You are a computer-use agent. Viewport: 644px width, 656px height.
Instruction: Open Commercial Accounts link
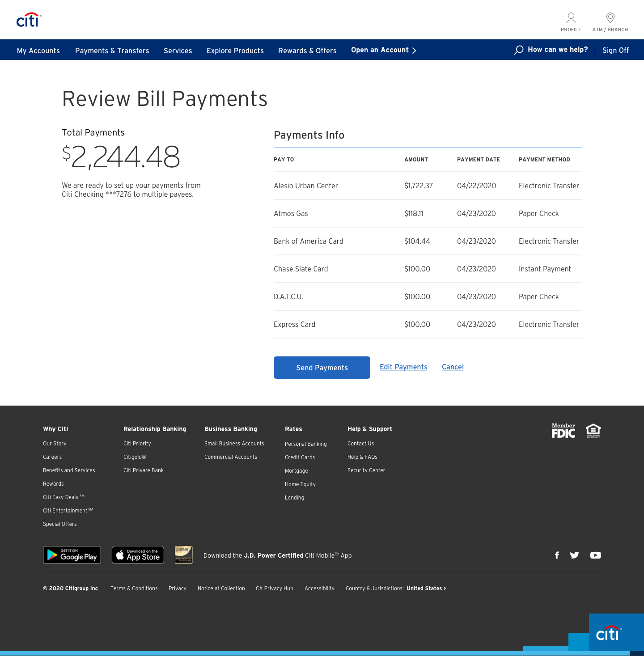[x=231, y=457]
